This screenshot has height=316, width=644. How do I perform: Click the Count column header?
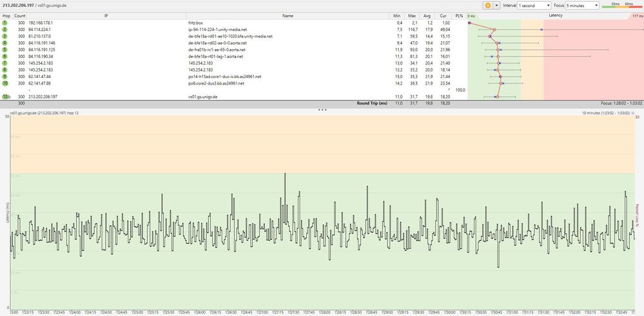click(x=20, y=15)
